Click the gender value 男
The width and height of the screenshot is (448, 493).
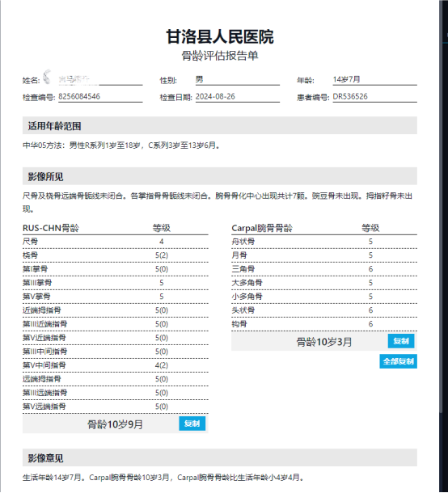199,79
